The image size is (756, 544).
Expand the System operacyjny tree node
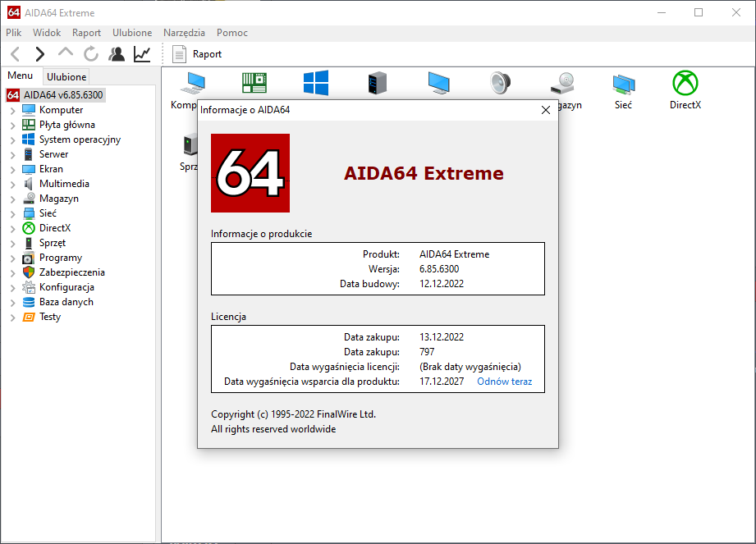pos(13,140)
